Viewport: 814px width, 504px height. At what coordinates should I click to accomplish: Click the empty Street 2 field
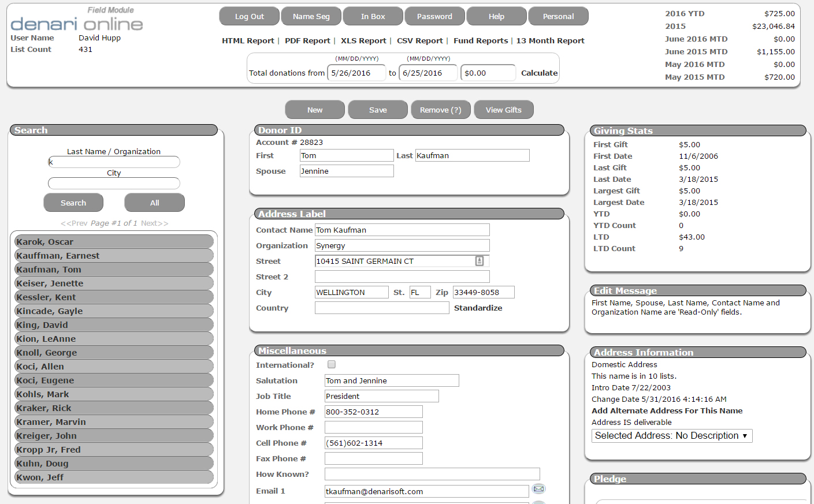coord(402,277)
